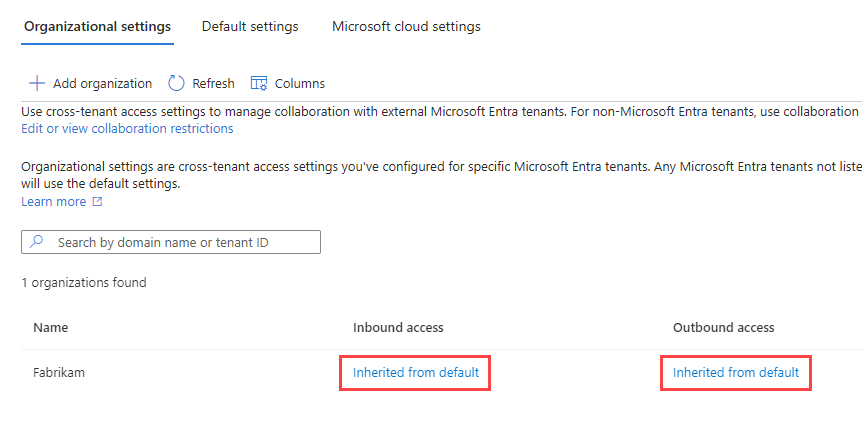Click the Name column header

[51, 328]
